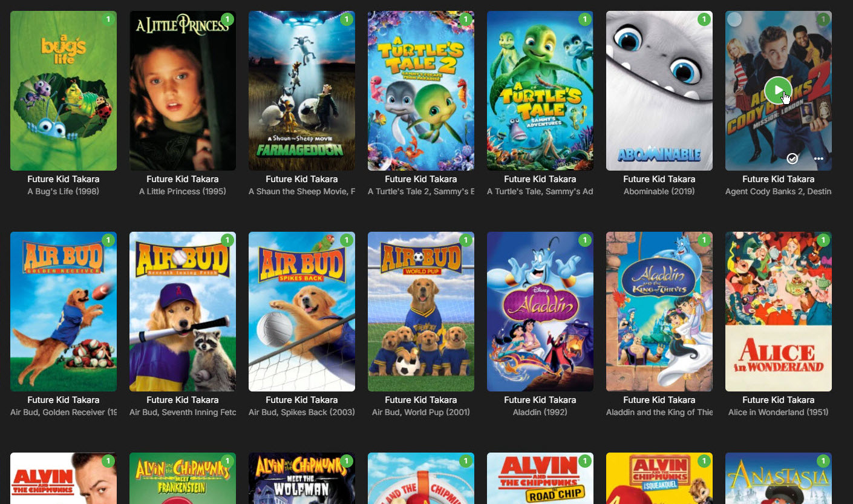Open the Alvin and the Chipmunks Road Chip poster
The width and height of the screenshot is (853, 504).
point(540,478)
